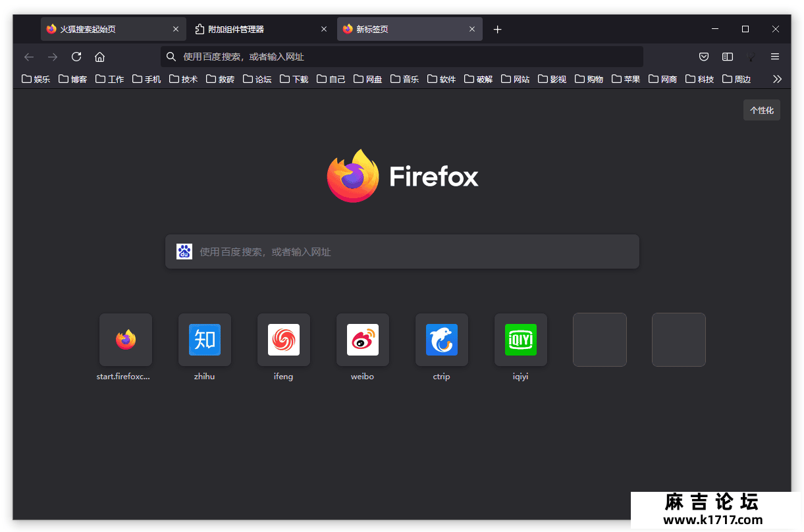804x532 pixels.
Task: Switch to the 火狐搜索起始页 tab
Action: pos(113,29)
